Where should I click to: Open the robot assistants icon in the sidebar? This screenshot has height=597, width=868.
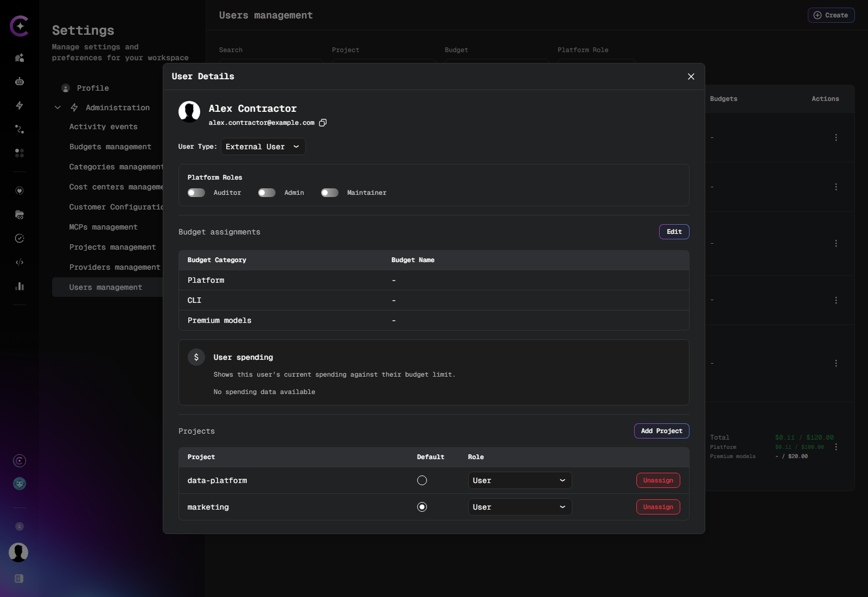coord(20,81)
